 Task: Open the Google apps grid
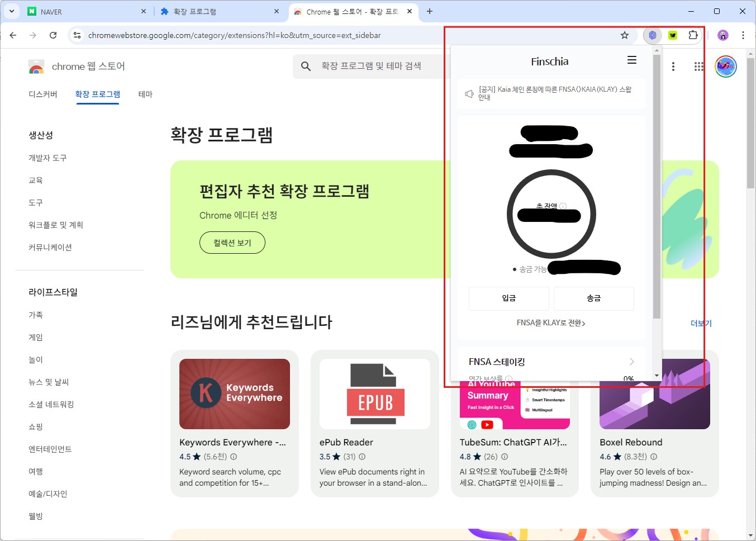click(x=699, y=67)
